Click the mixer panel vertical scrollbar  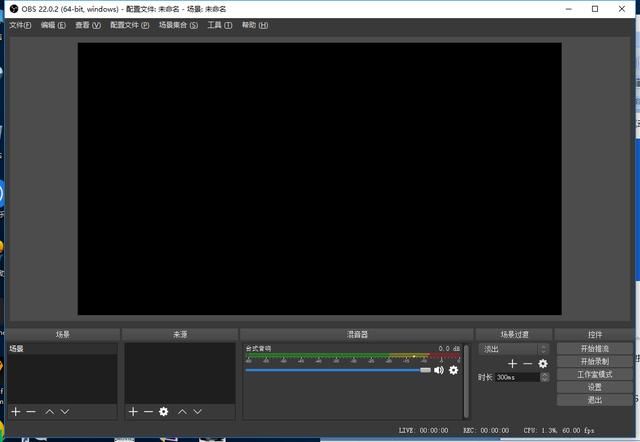click(466, 381)
